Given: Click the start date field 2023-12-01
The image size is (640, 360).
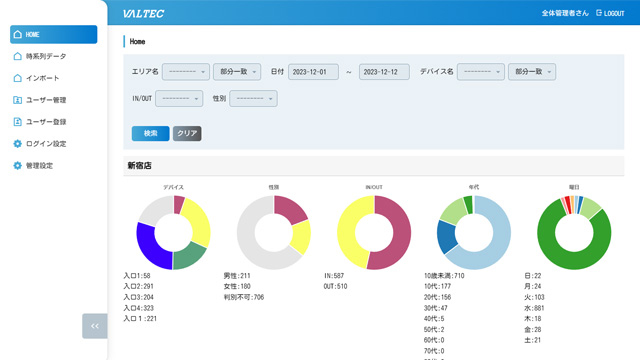Looking at the screenshot, I should 313,72.
